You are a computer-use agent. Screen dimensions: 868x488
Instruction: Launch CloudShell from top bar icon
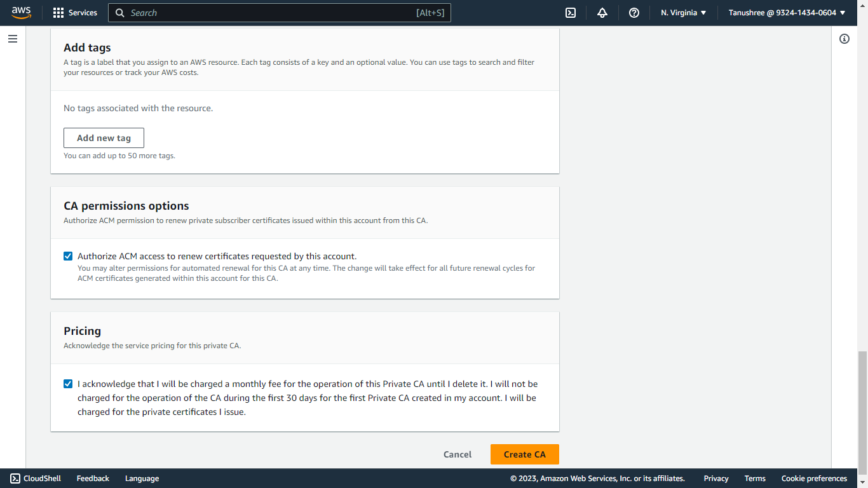click(571, 13)
